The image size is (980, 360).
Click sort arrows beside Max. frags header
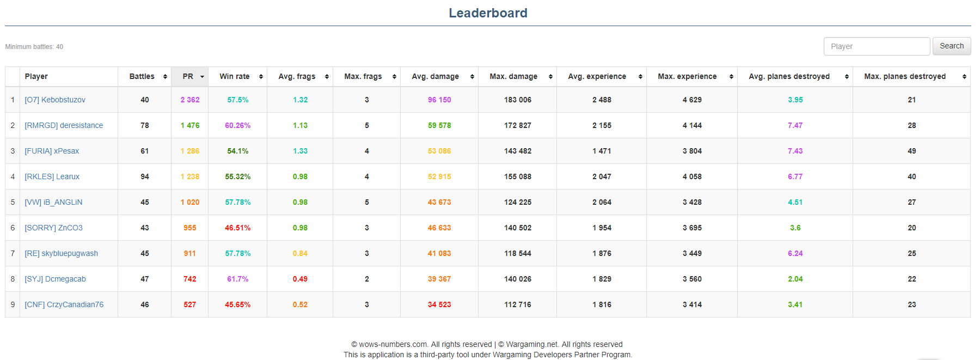pos(394,77)
